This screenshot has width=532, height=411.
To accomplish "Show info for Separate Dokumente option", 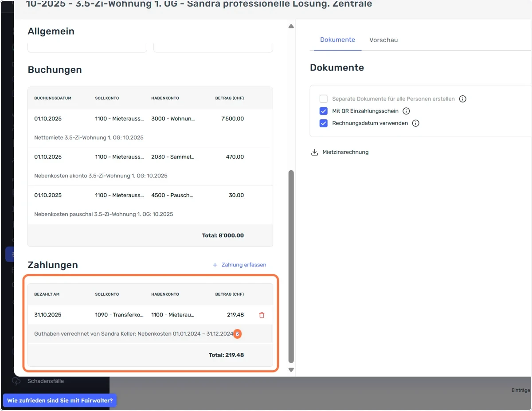I will tap(462, 99).
